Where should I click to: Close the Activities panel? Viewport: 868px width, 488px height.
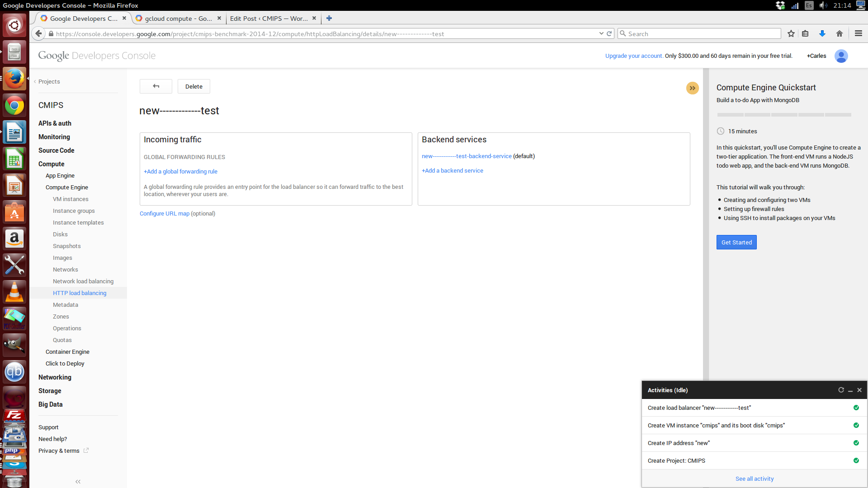point(859,390)
